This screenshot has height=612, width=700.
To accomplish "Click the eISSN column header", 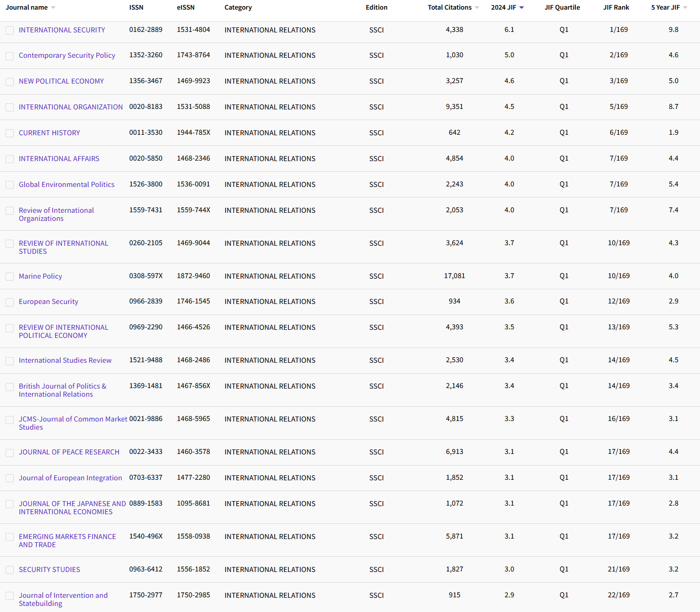I will pos(186,8).
